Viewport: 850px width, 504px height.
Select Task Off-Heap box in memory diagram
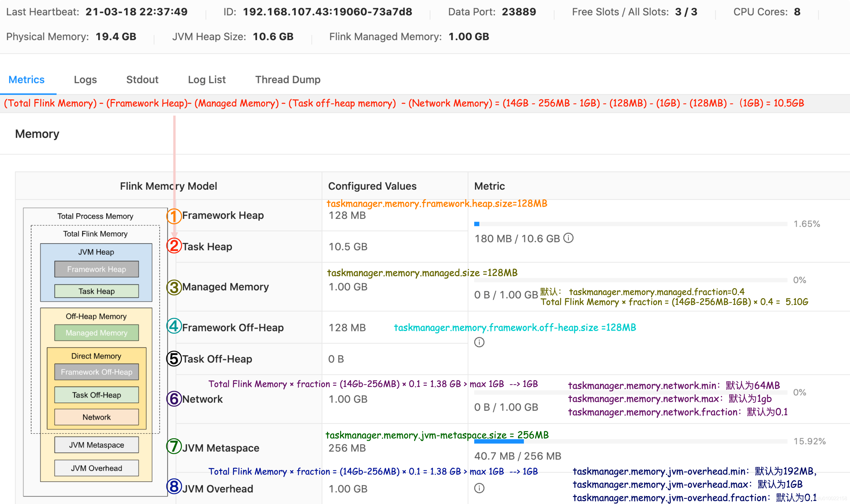96,395
